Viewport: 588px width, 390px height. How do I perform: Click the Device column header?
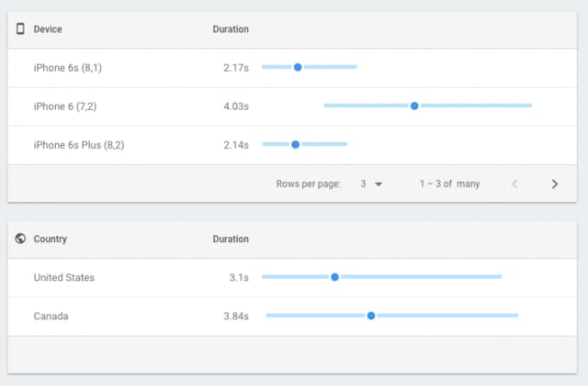pos(48,29)
